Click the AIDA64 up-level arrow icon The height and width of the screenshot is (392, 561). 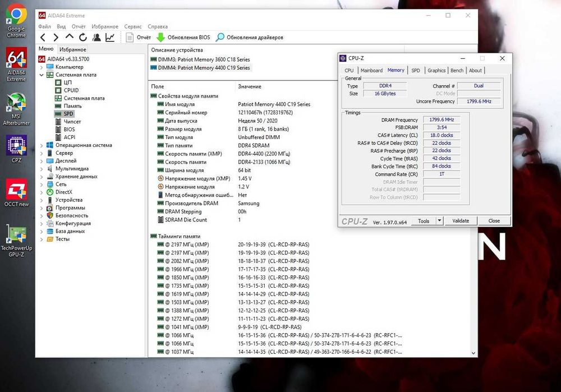click(x=70, y=37)
